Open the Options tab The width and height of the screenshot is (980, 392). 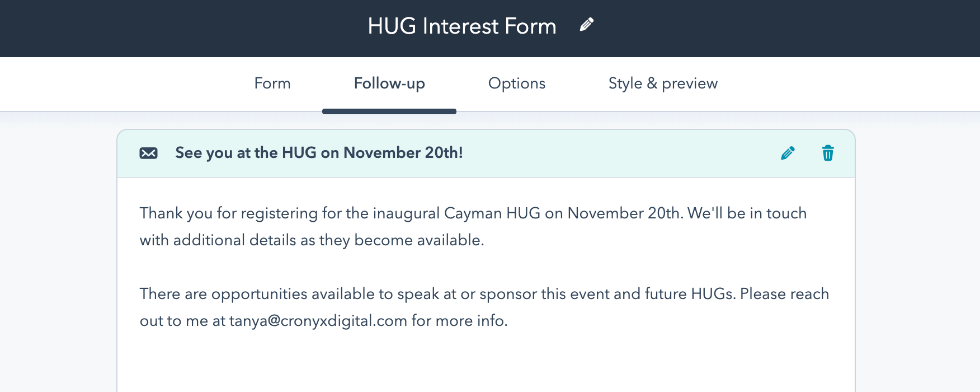pos(516,83)
